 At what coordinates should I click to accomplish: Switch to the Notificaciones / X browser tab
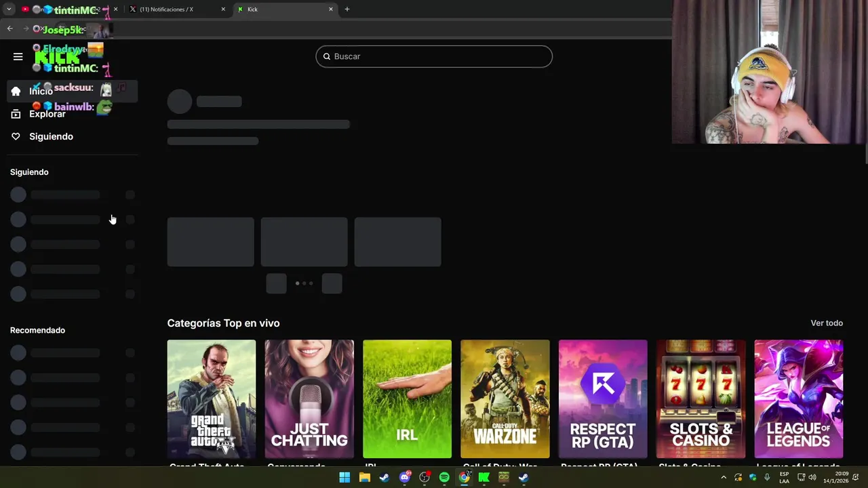[178, 9]
